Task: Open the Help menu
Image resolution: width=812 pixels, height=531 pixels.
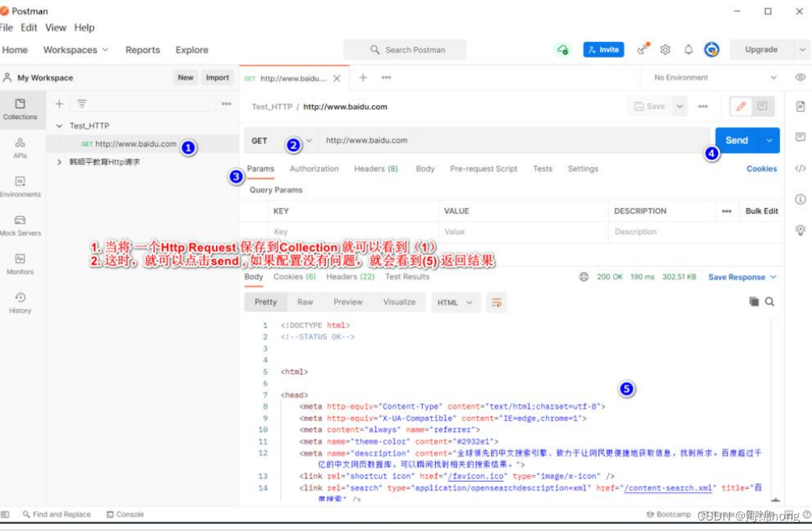Action: [x=84, y=28]
